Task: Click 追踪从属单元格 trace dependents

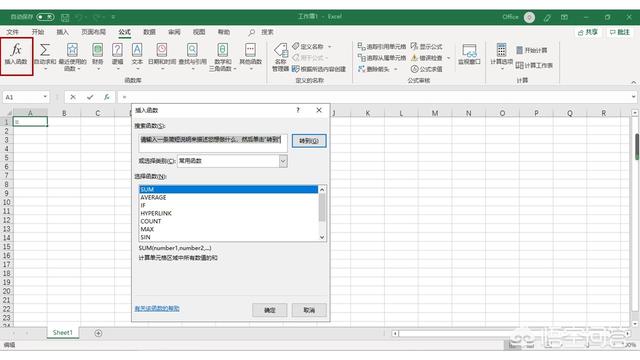Action: tap(382, 58)
